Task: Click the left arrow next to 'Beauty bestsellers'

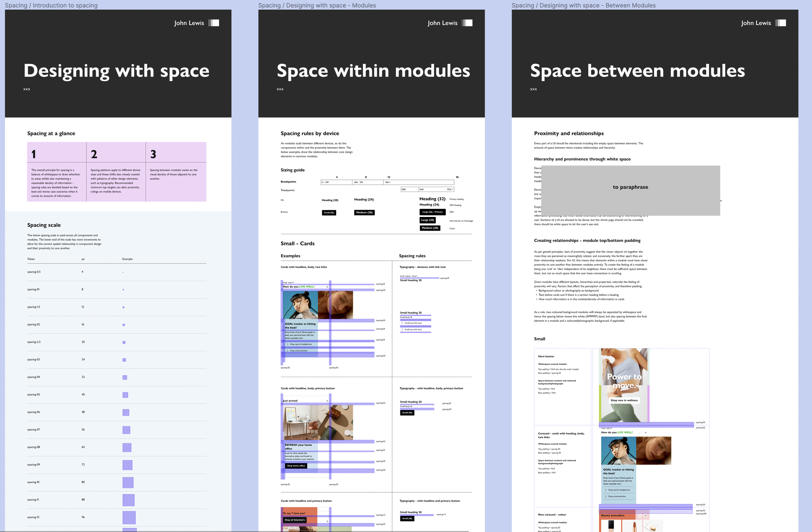Action: [x=641, y=516]
